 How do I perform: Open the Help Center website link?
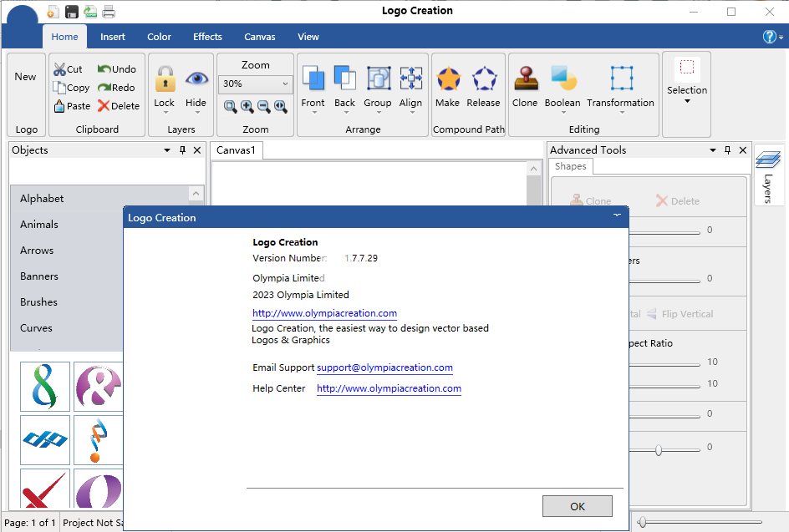389,388
